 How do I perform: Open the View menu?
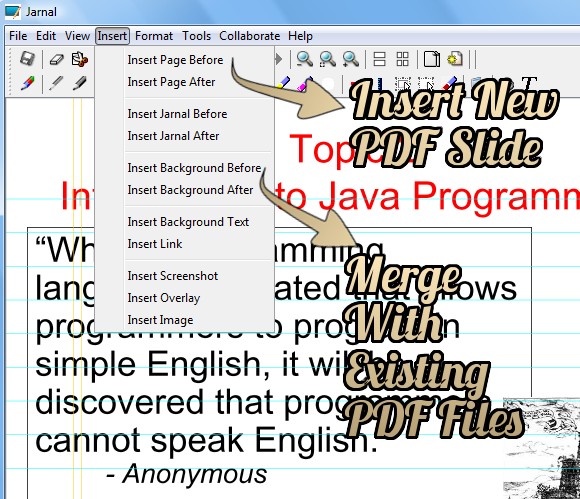pos(77,36)
